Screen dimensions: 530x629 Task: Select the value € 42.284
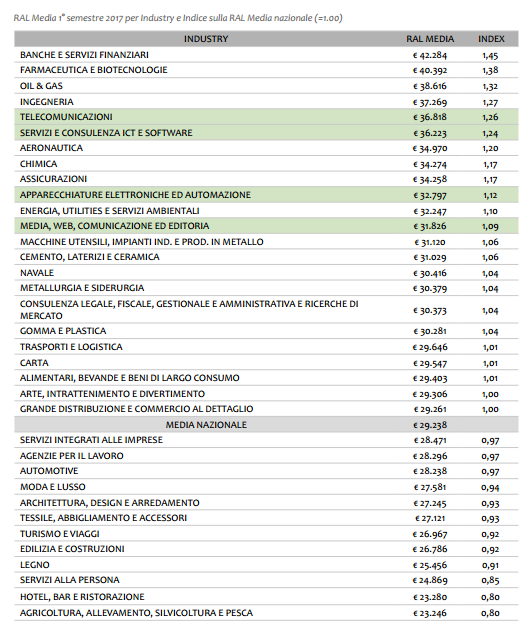(x=430, y=55)
